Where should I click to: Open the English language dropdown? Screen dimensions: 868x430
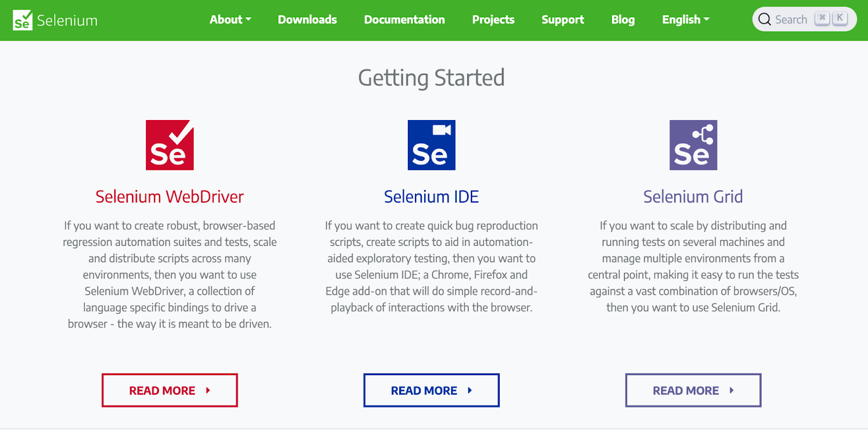pyautogui.click(x=686, y=20)
